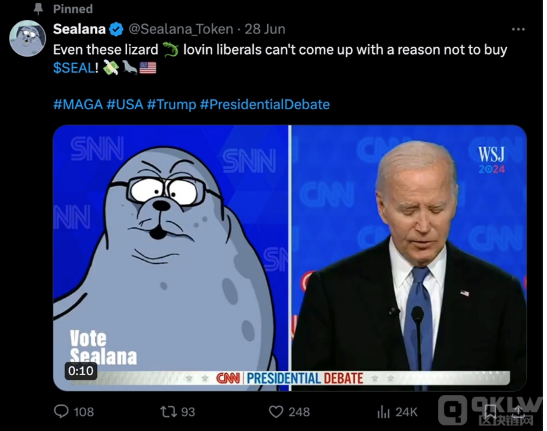Share the post using the upload arrow icon
The width and height of the screenshot is (547, 431).
pyautogui.click(x=518, y=411)
